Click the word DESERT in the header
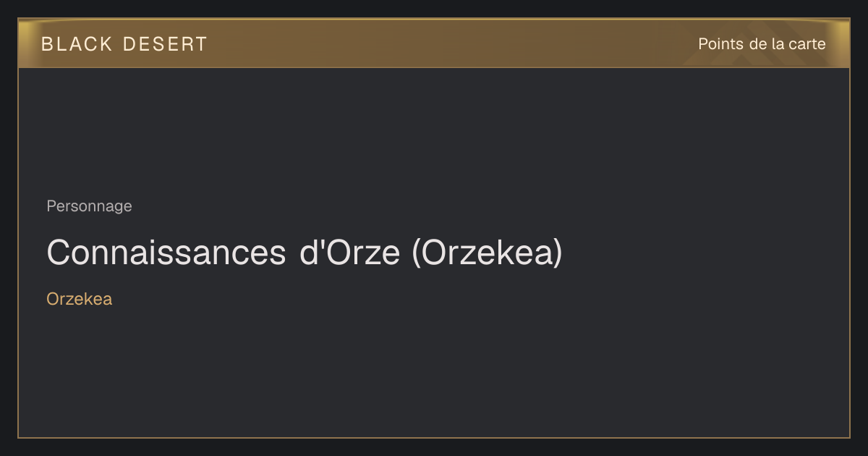Screen dimensions: 868x456 click(166, 44)
